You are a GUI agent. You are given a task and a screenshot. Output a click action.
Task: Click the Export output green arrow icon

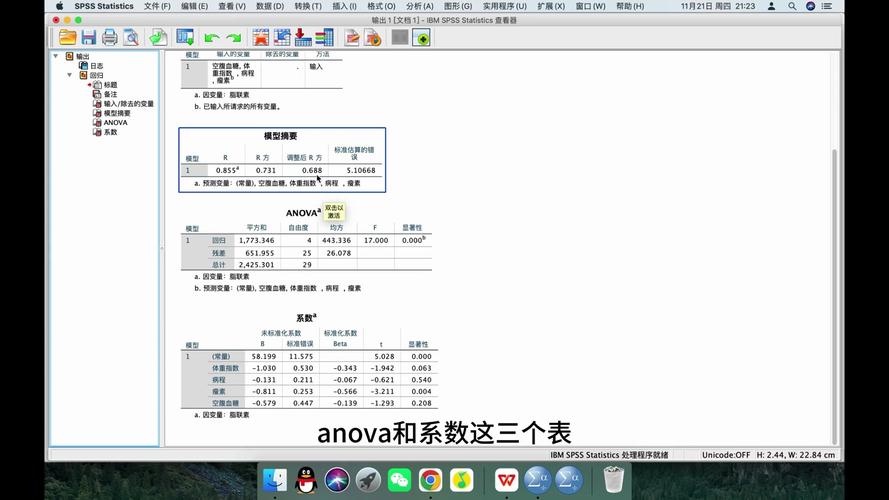point(158,37)
